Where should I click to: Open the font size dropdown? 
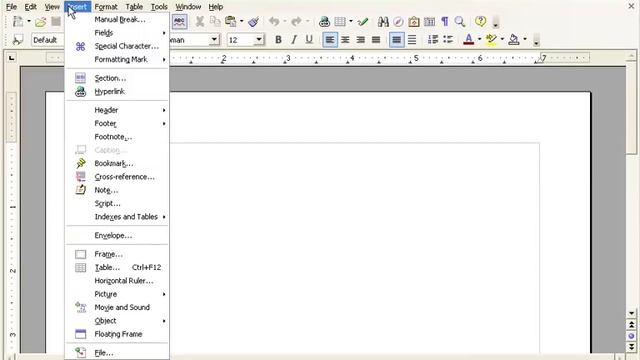[259, 40]
